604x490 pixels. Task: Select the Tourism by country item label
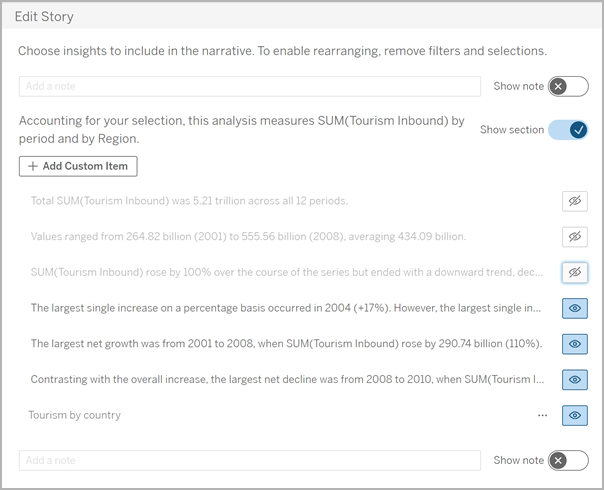(x=75, y=415)
